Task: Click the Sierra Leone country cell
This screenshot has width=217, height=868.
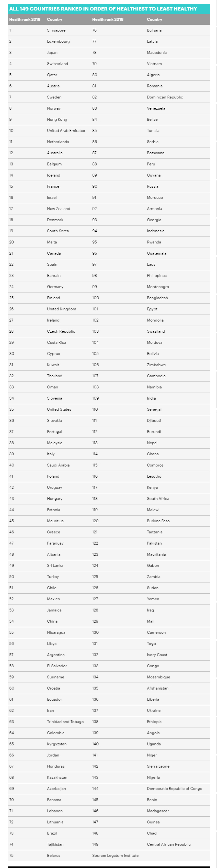Action: [158, 766]
